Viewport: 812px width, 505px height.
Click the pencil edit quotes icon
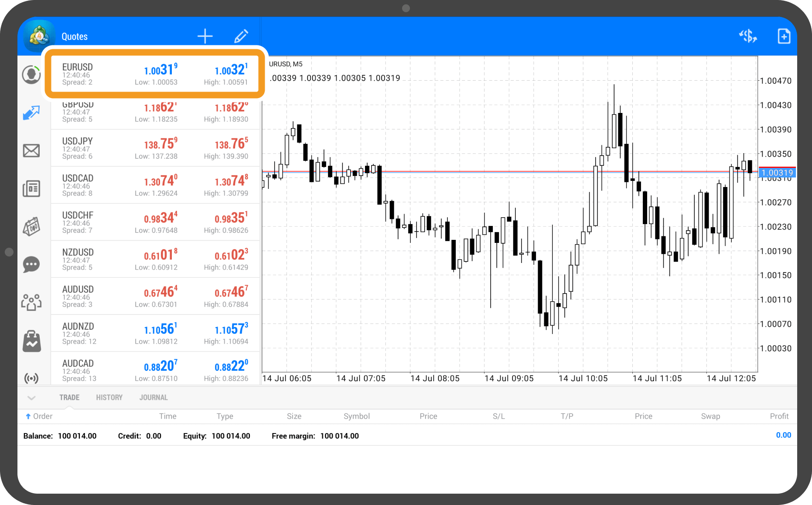241,36
